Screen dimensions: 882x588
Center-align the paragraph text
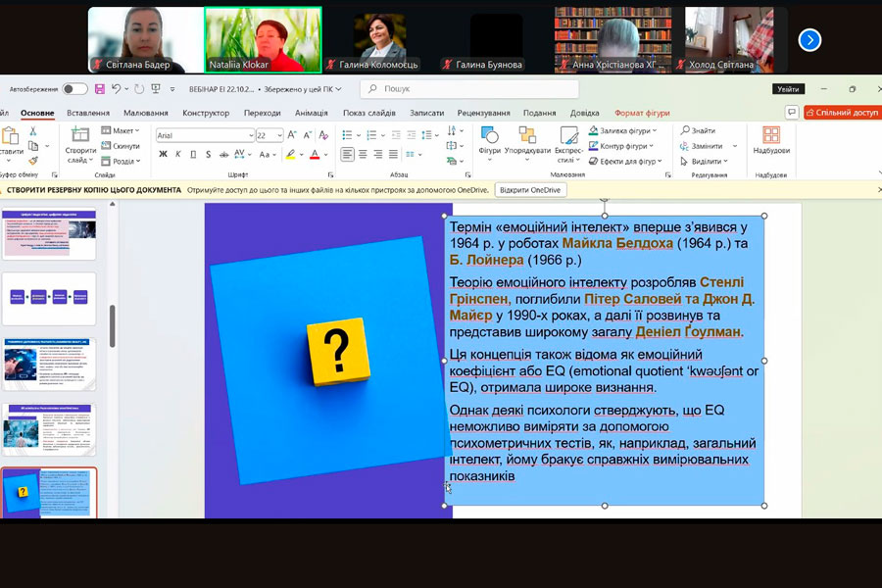(363, 154)
